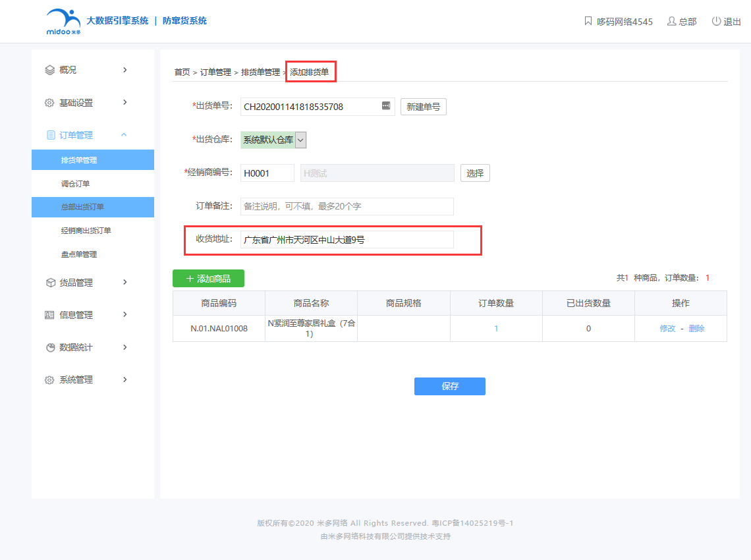Focus the 出货单号 input field

point(318,107)
